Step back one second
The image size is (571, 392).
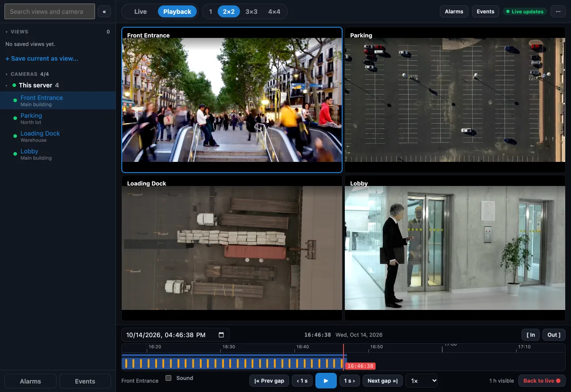[x=302, y=381]
